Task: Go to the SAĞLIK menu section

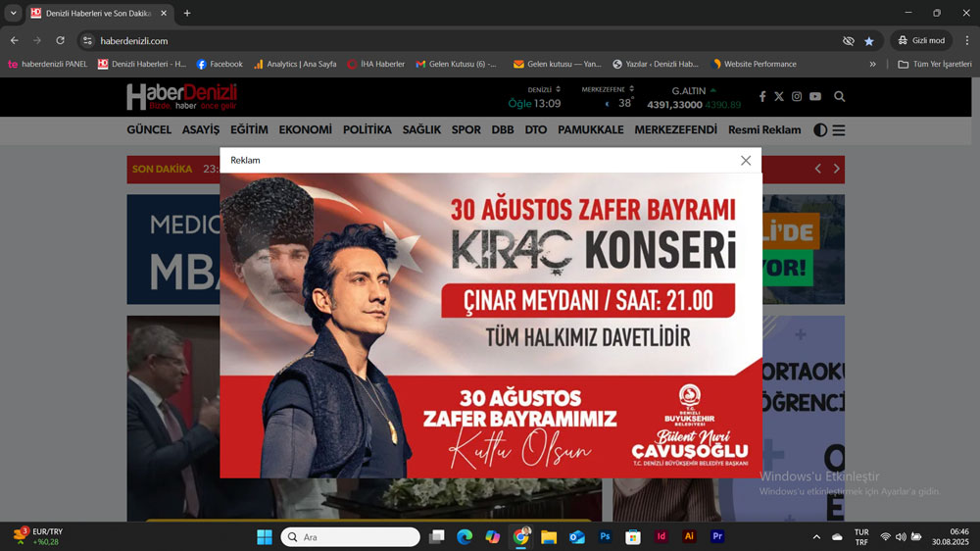Action: [421, 130]
